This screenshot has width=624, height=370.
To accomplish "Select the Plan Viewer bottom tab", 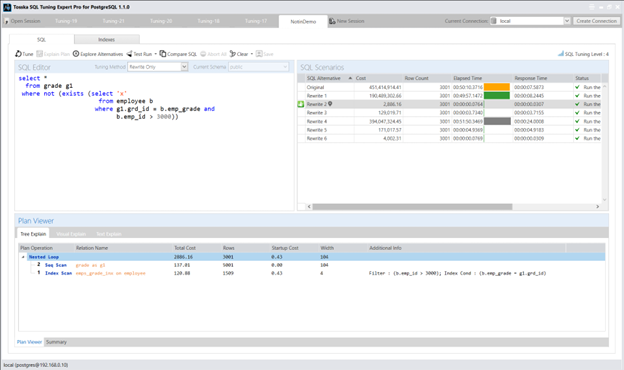I will tap(29, 342).
